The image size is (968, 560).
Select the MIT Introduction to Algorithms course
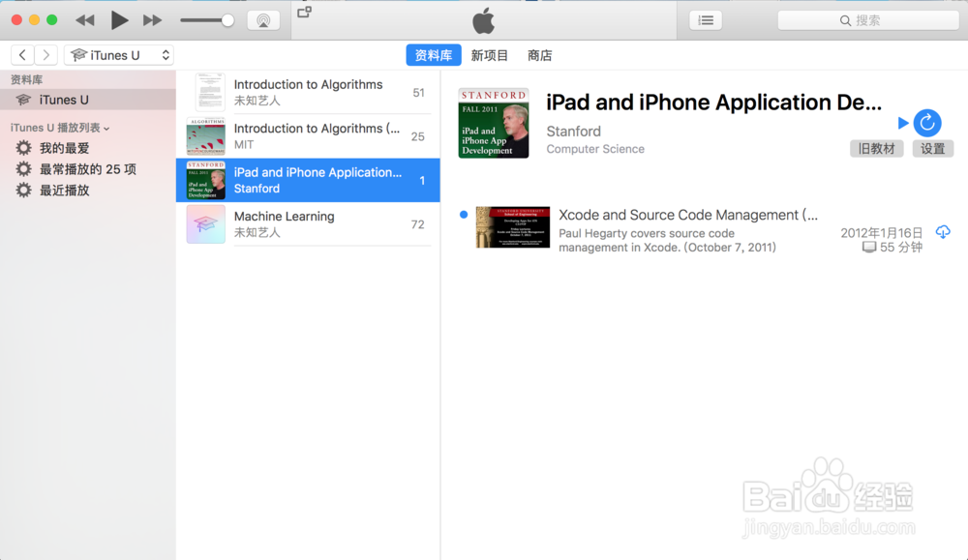[x=308, y=135]
